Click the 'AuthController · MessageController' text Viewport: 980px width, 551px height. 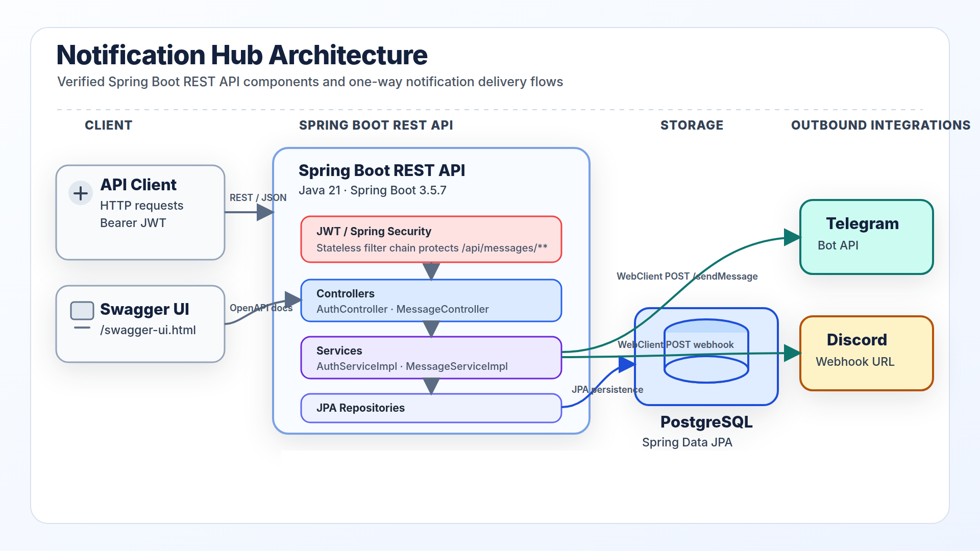(x=403, y=309)
